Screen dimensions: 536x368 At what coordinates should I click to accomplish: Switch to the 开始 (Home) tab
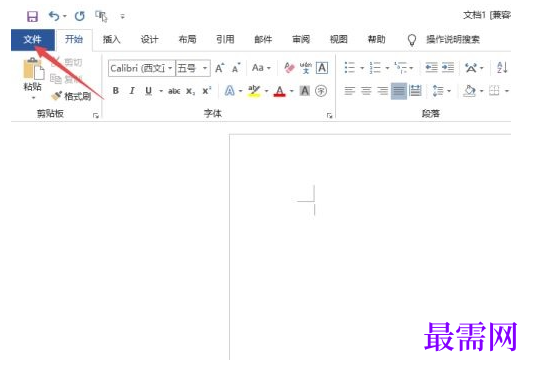pyautogui.click(x=74, y=40)
